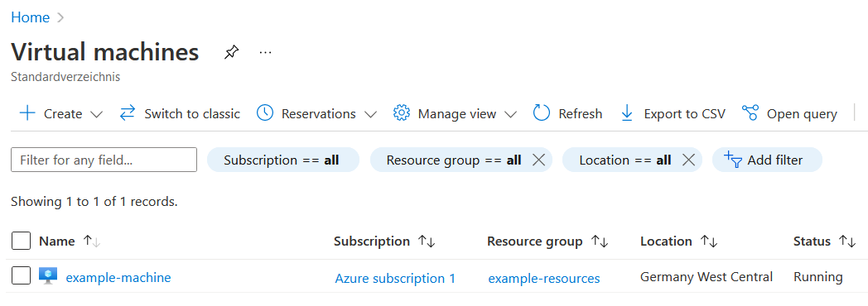Open the Subscription == all filter
868x306 pixels.
click(x=283, y=160)
